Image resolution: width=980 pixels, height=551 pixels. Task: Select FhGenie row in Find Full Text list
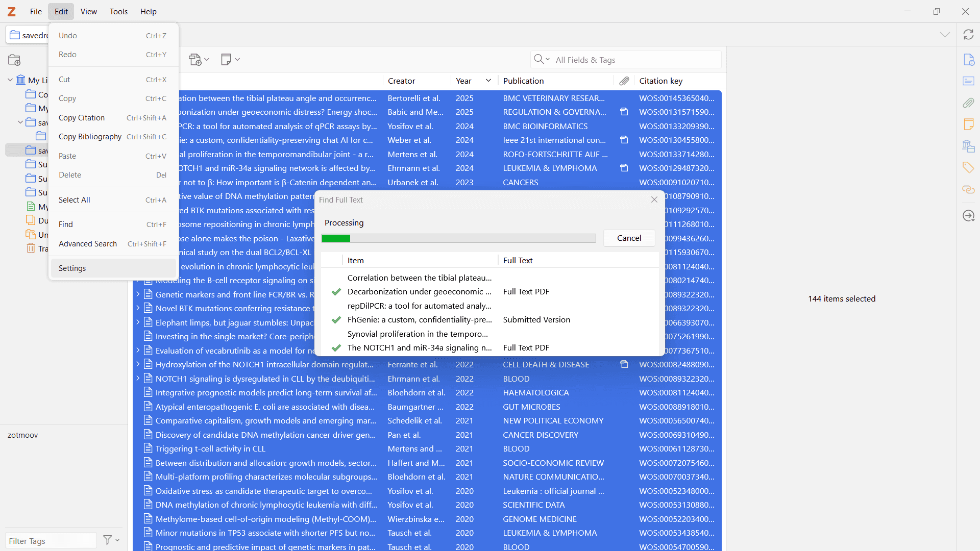coord(490,320)
